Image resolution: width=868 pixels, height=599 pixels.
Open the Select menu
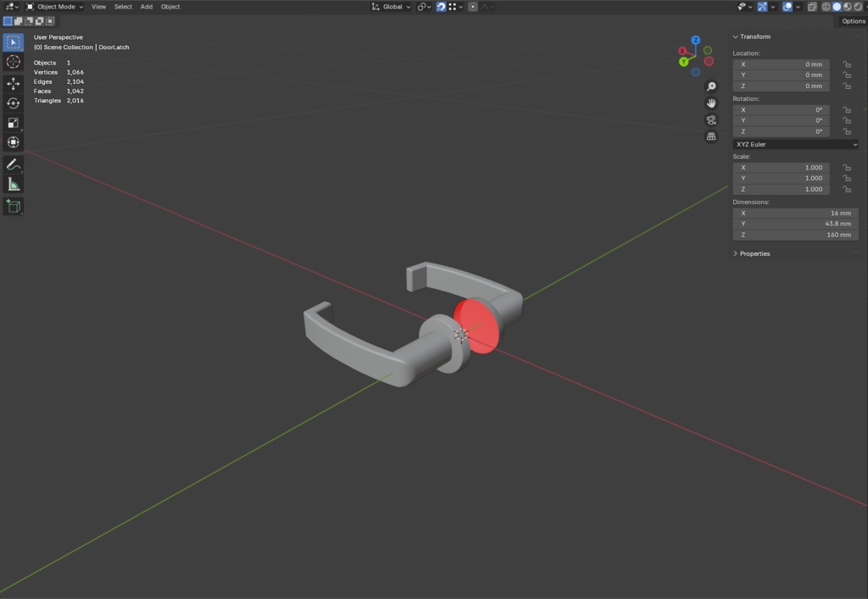(x=123, y=7)
